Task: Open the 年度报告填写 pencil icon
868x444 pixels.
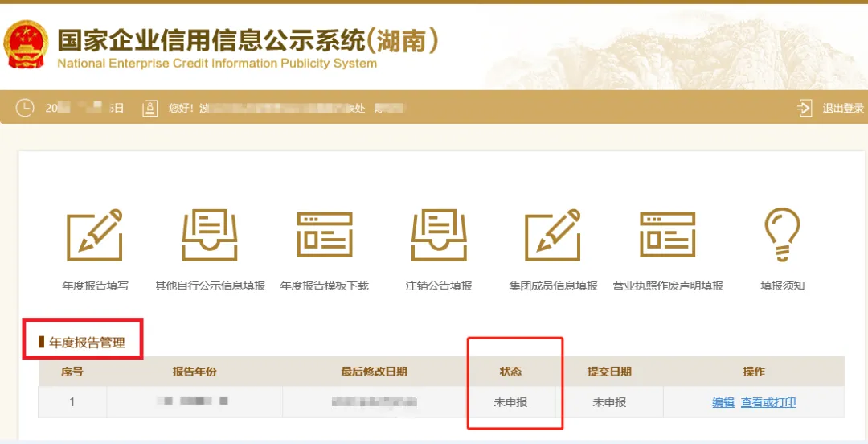Action: [x=95, y=235]
